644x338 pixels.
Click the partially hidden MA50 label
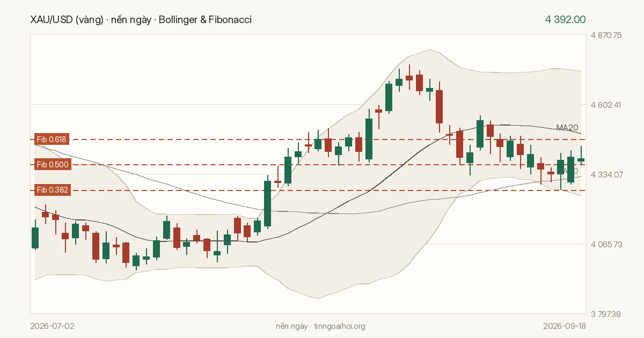[570, 171]
